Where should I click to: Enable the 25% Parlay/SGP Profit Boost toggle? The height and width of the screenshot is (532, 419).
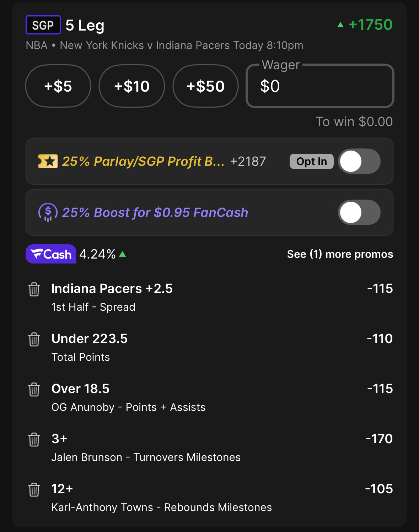(359, 162)
